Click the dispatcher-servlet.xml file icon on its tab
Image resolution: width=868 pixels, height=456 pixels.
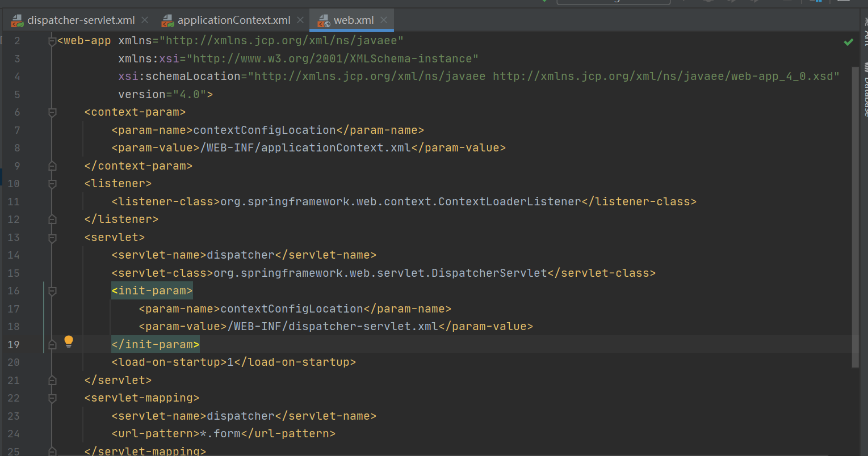(17, 19)
